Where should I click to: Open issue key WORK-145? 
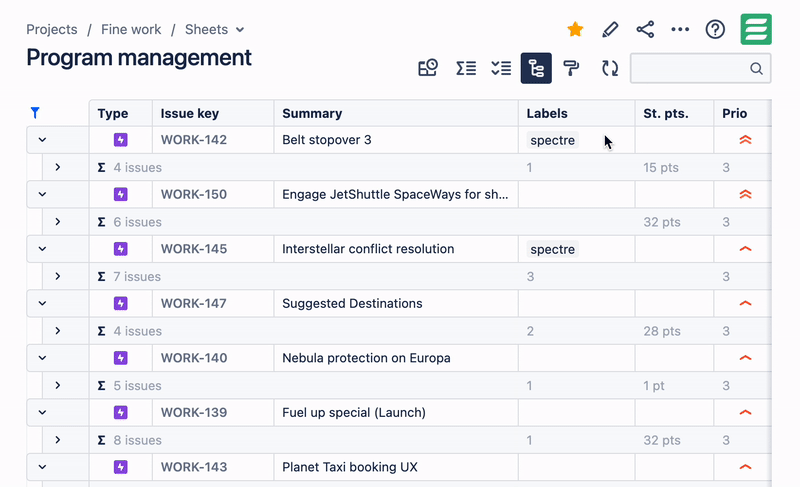pos(194,249)
